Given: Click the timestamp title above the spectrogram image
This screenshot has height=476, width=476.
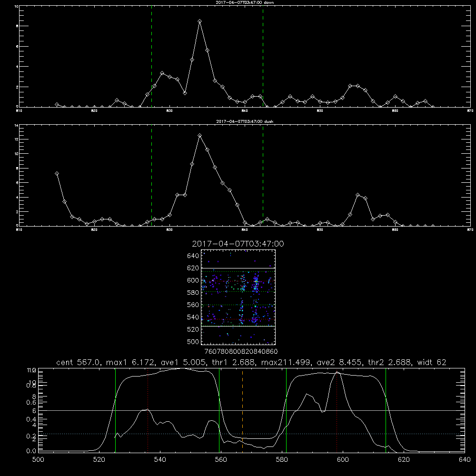Looking at the screenshot, I should coord(238,244).
